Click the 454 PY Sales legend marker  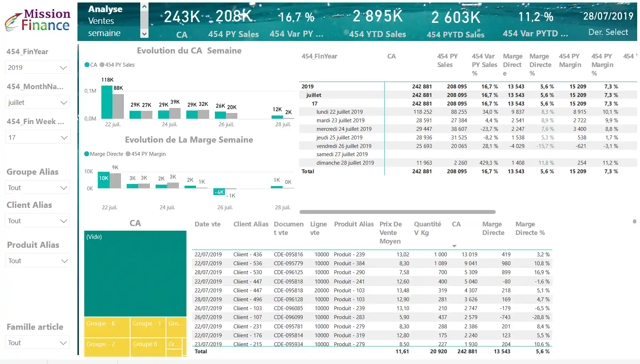[102, 65]
